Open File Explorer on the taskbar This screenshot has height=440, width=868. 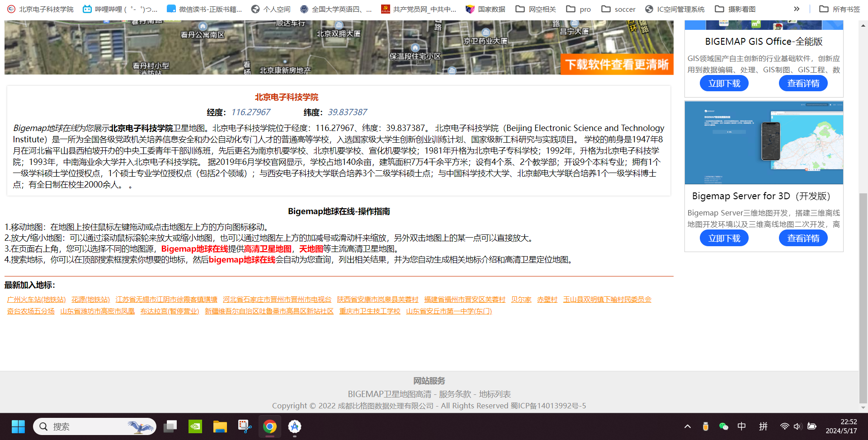220,426
